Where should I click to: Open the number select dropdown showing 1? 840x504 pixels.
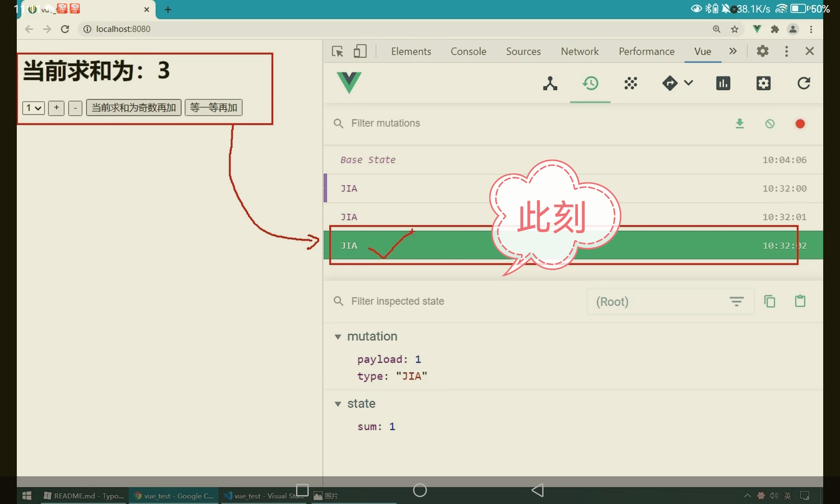tap(34, 108)
